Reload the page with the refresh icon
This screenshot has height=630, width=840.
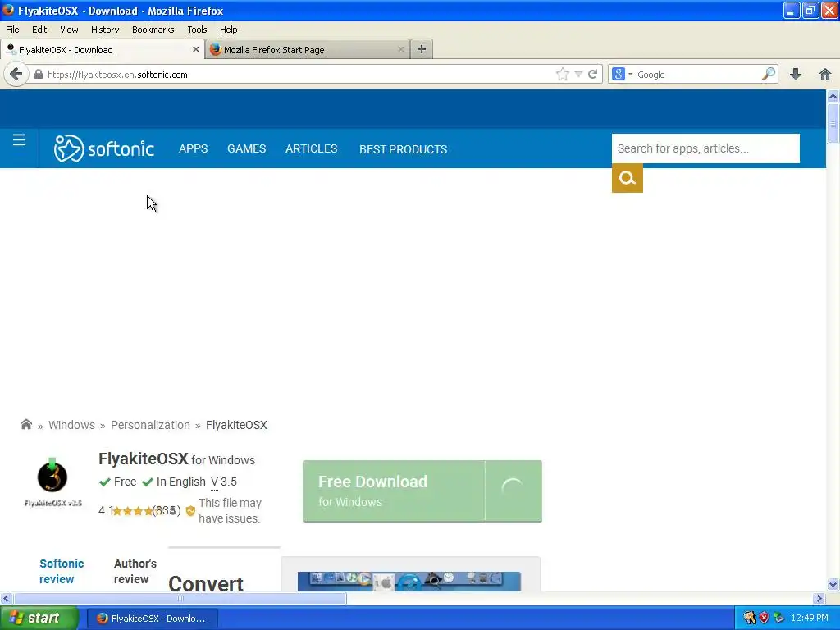(x=592, y=75)
